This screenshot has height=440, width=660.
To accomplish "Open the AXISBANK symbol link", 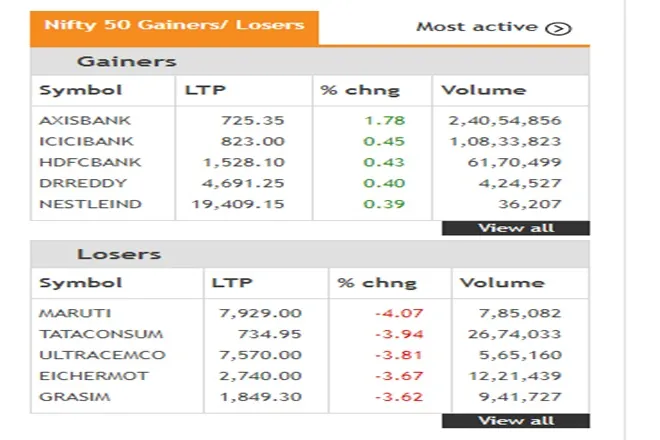I will [85, 120].
